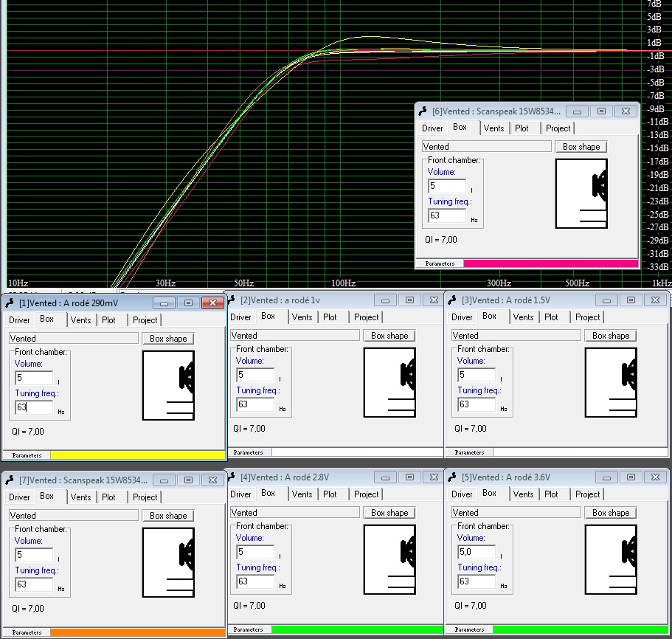Click the wrench icon of window [3] A rodé 1.5V
This screenshot has width=672, height=639.
pyautogui.click(x=453, y=300)
